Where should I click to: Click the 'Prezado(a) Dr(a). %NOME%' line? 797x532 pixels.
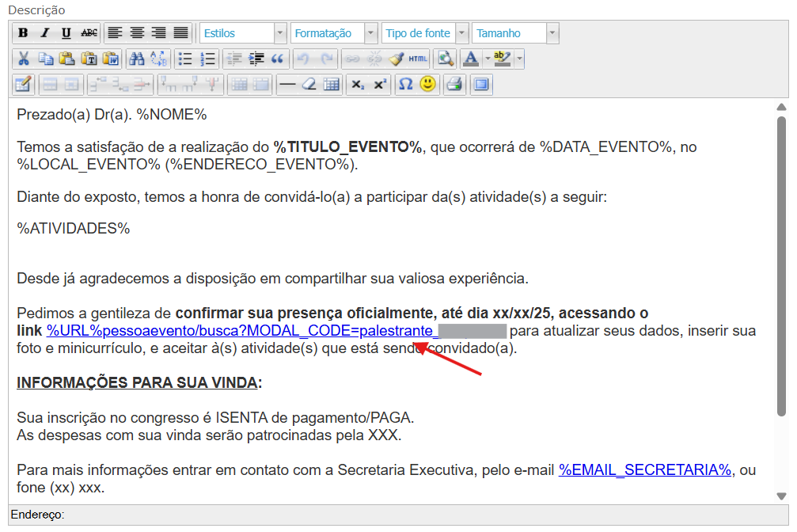point(112,115)
